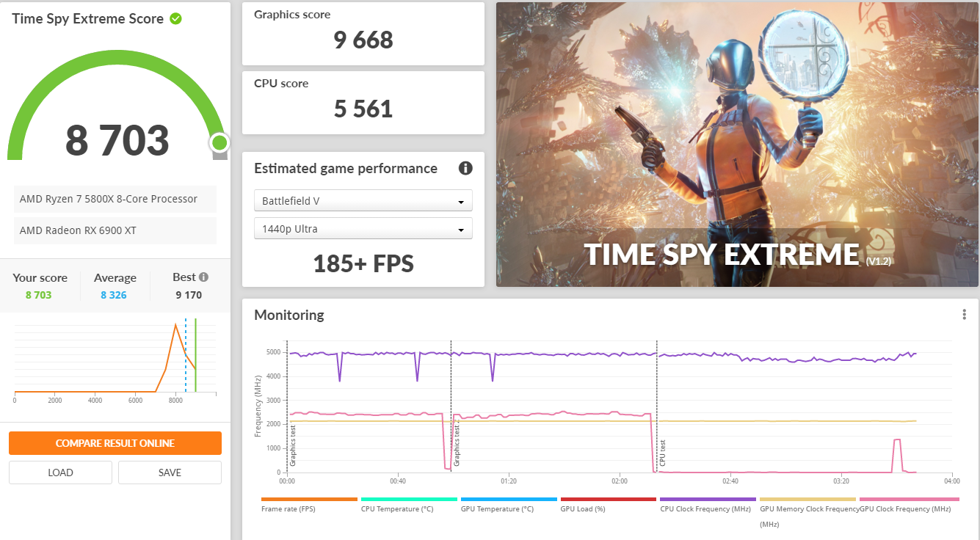Click the Frequency (MHz) axis label

click(x=258, y=407)
